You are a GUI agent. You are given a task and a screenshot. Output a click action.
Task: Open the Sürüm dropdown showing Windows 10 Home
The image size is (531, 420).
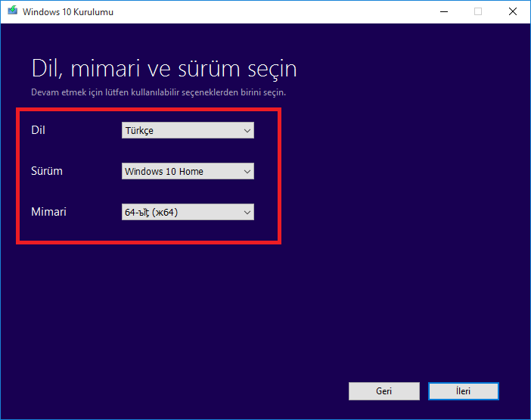point(188,171)
